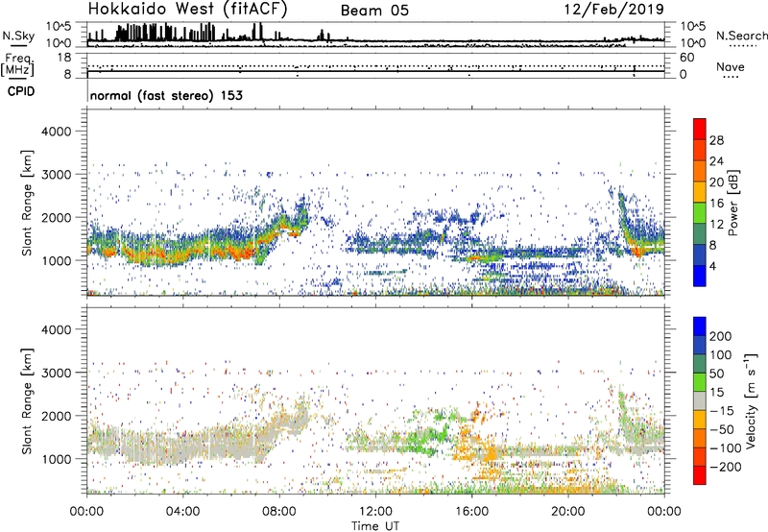Viewport: 768px width, 532px height.
Task: Select the red top segment of the power colorbar
Action: click(x=700, y=129)
